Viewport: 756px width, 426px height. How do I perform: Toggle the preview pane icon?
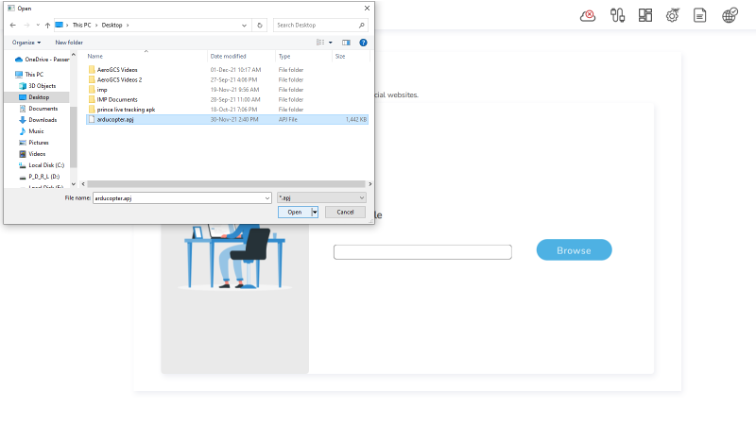point(346,42)
